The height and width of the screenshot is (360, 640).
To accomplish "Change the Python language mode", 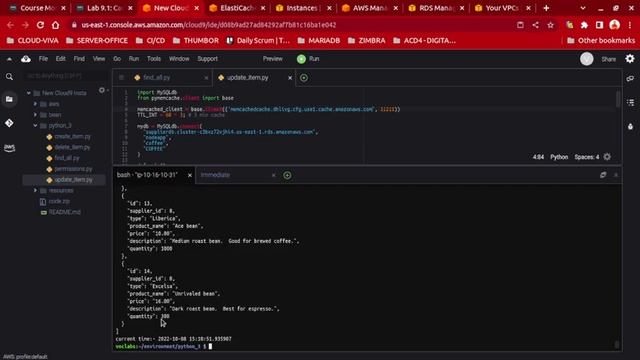I will click(x=559, y=157).
